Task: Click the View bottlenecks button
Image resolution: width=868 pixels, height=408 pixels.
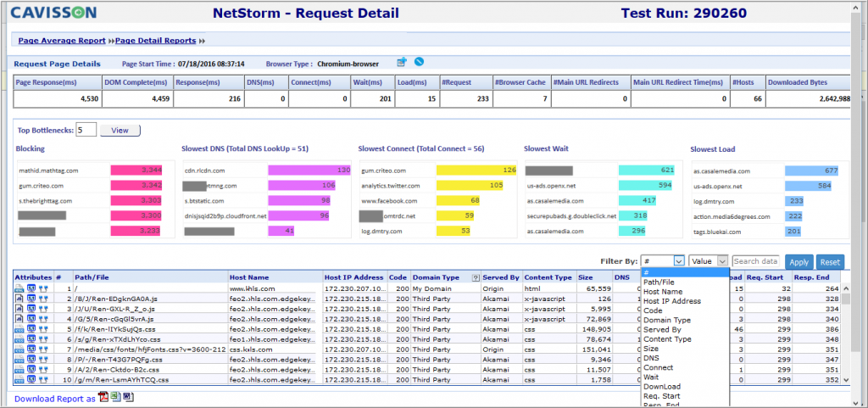Action: coord(120,131)
